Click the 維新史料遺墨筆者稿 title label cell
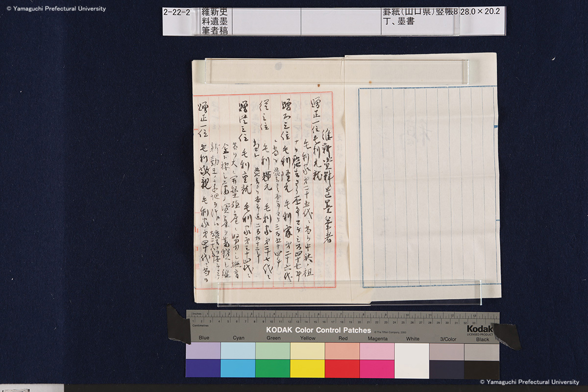The width and height of the screenshot is (588, 392). point(215,21)
